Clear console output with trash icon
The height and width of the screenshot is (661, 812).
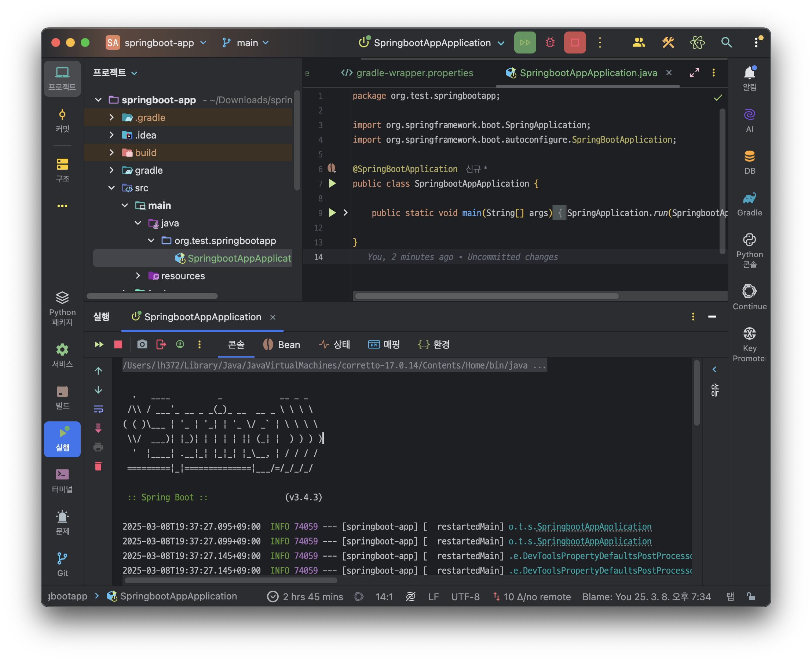tap(98, 466)
